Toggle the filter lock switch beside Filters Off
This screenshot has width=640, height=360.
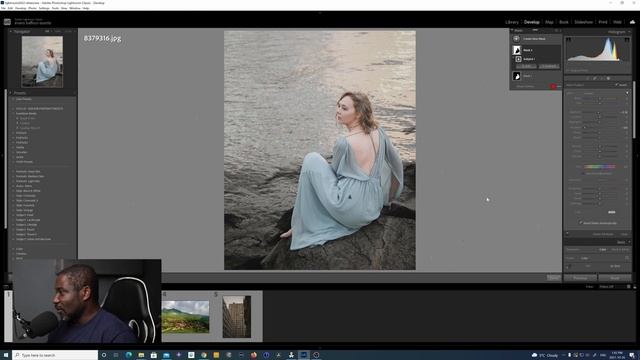tap(629, 287)
